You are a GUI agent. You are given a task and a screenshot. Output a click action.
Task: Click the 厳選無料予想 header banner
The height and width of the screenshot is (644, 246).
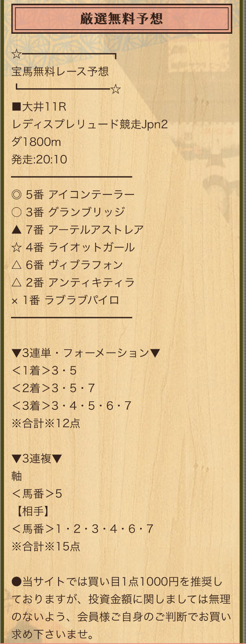click(x=122, y=19)
